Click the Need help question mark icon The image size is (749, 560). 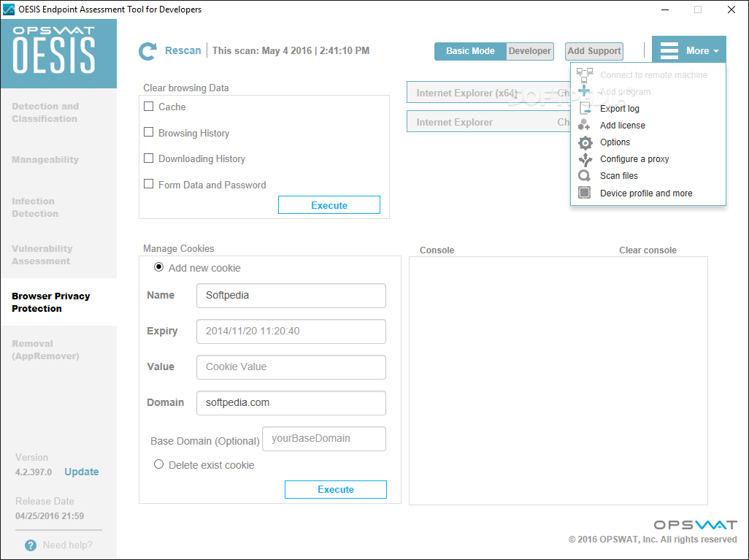tap(31, 545)
